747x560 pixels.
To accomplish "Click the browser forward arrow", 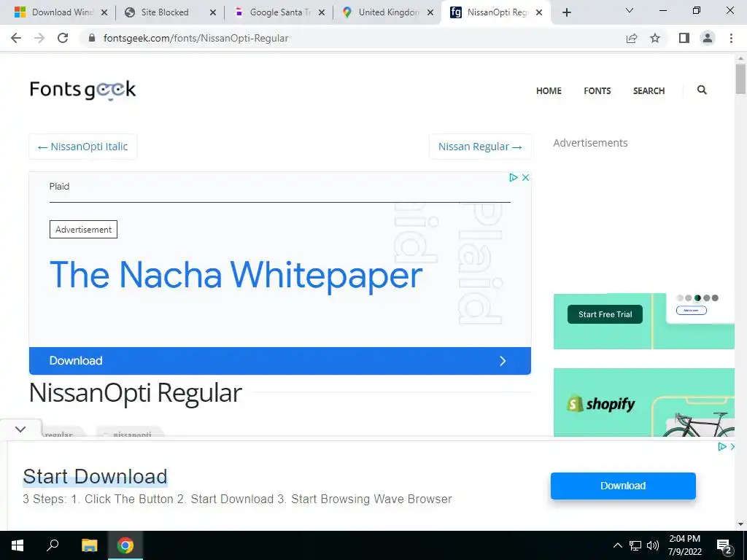I will click(39, 38).
